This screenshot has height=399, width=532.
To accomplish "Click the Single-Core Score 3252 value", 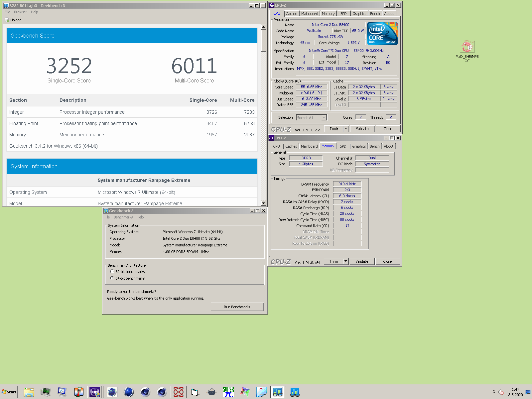I will (69, 66).
